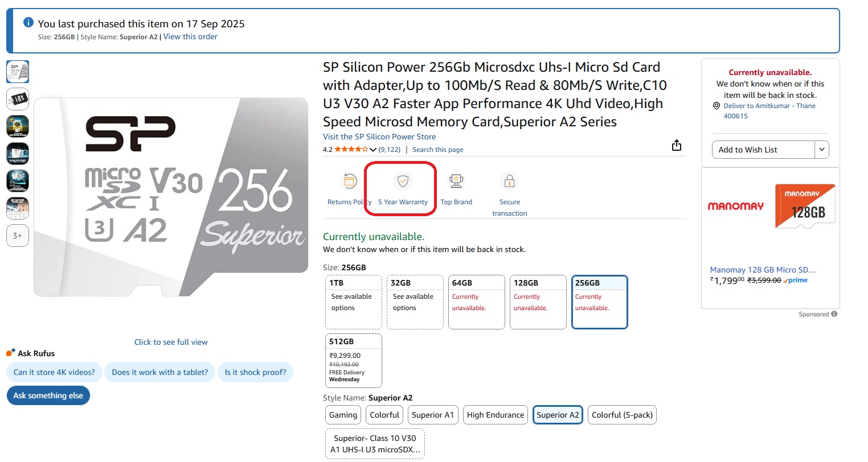The image size is (868, 462).
Task: Expand the Add to Wish List dropdown arrow
Action: click(821, 150)
